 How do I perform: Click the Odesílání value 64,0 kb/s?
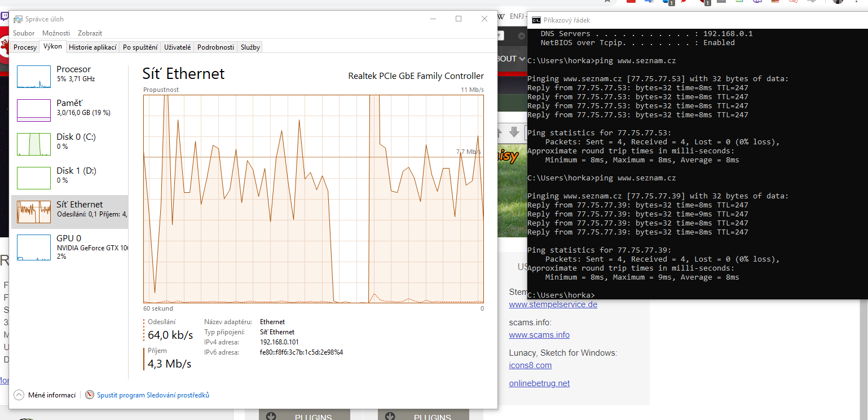pyautogui.click(x=170, y=335)
